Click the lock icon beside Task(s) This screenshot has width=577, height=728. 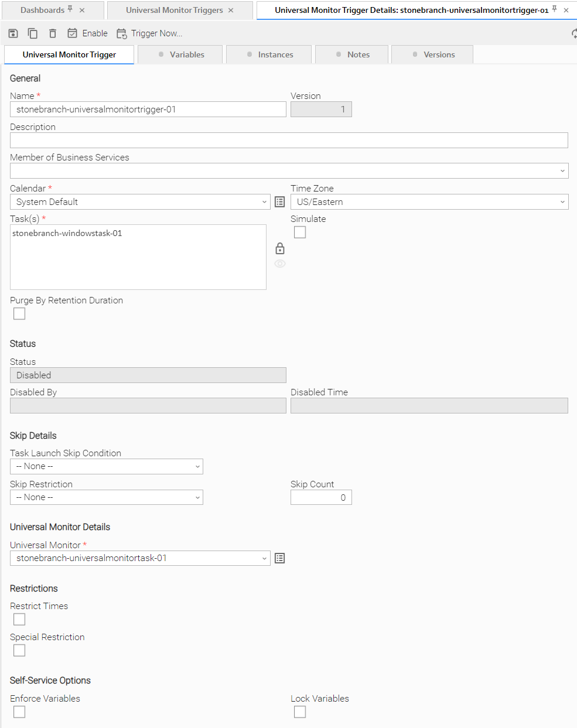280,248
